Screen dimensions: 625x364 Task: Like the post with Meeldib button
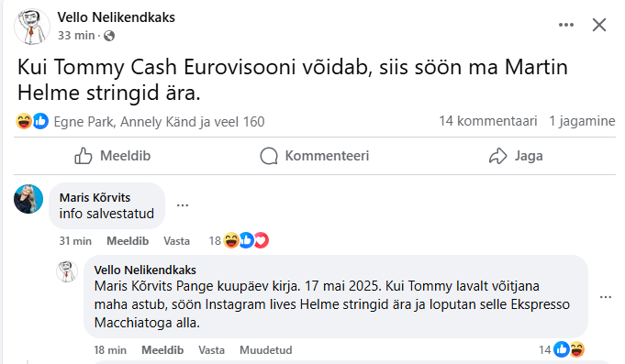tap(112, 156)
